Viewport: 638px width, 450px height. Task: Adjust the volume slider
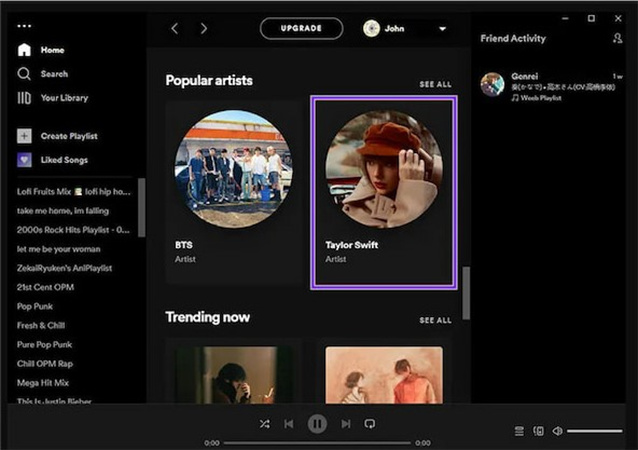(x=594, y=431)
